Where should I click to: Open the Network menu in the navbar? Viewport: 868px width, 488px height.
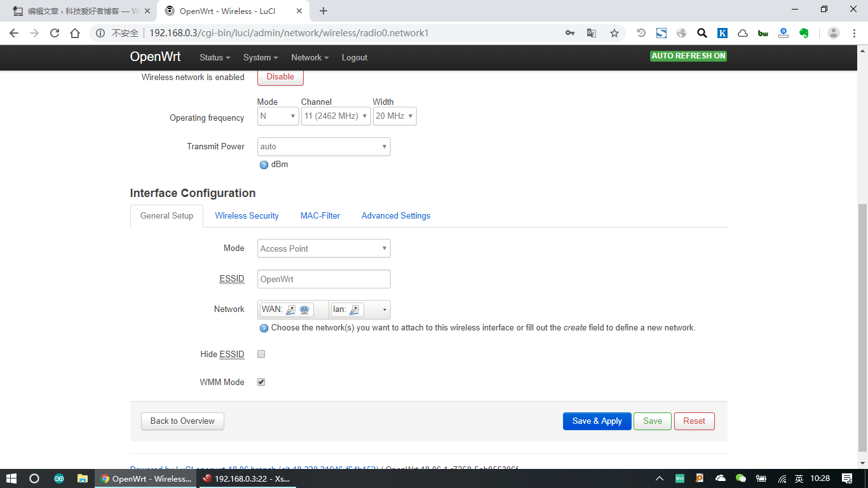tap(309, 58)
